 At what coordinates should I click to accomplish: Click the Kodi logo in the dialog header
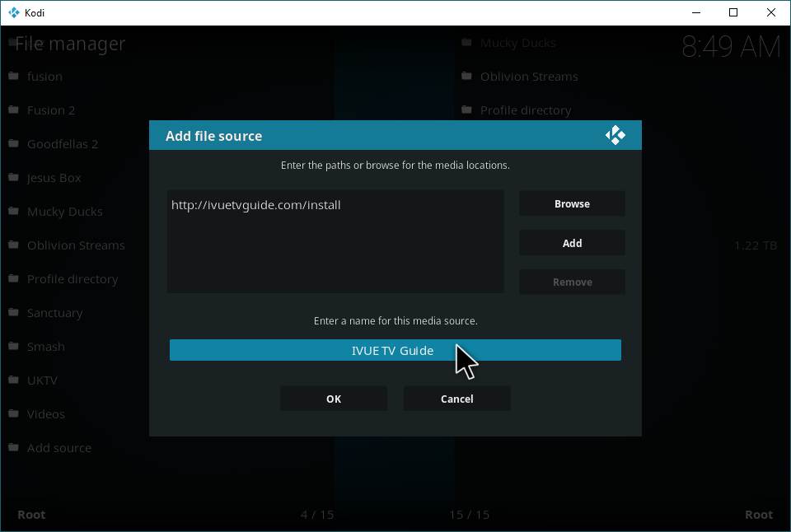615,135
